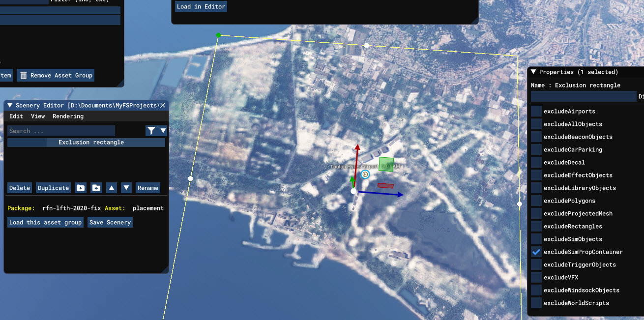Enable excludeLibraryObjects checkbox

click(x=536, y=188)
